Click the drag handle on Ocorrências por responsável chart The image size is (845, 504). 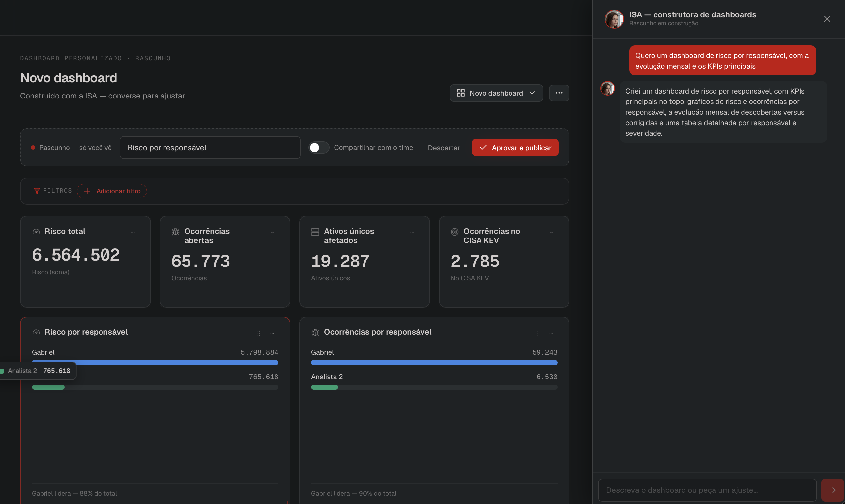[538, 333]
